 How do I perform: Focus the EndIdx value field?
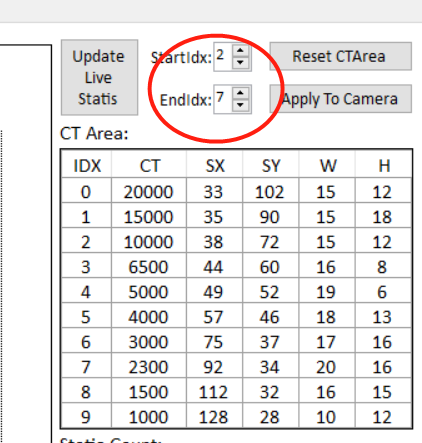(x=223, y=99)
